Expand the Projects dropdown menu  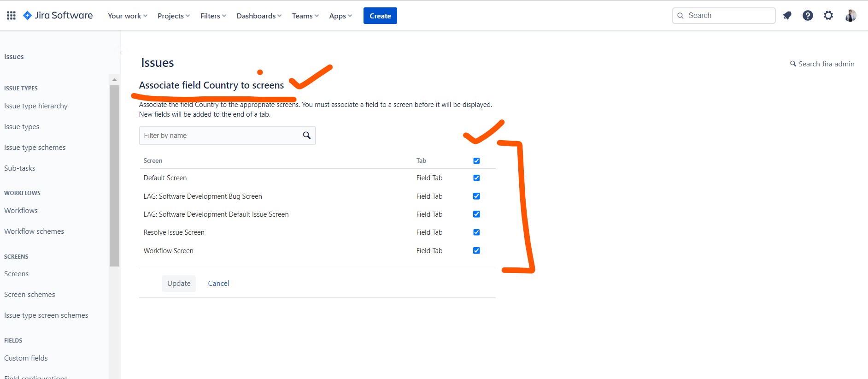(173, 16)
